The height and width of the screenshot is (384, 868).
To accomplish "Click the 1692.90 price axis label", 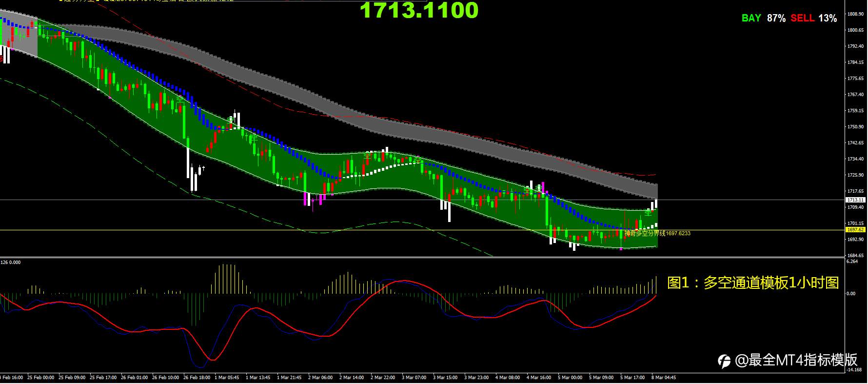I will pos(856,240).
